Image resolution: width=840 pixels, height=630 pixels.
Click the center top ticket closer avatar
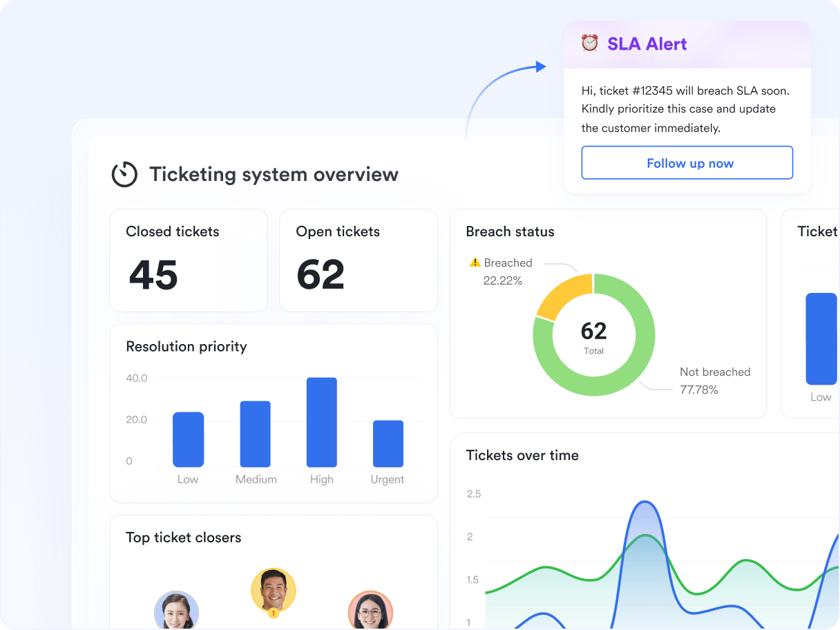pyautogui.click(x=274, y=589)
